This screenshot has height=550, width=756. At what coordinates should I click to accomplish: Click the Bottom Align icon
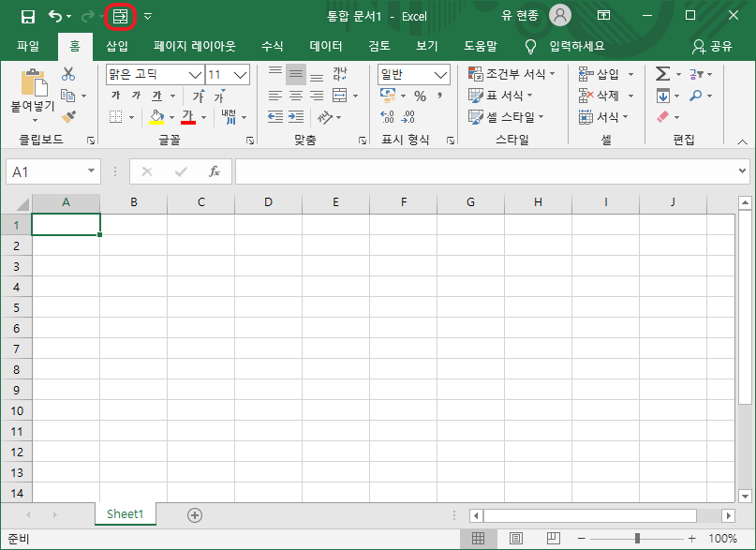317,76
